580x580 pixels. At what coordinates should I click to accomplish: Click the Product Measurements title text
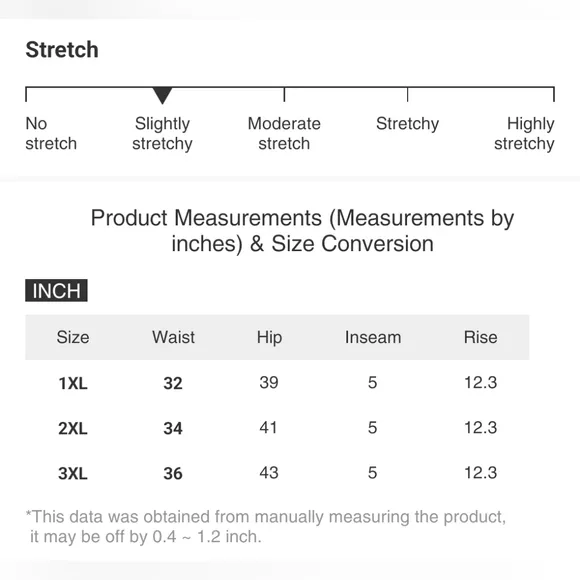click(303, 231)
